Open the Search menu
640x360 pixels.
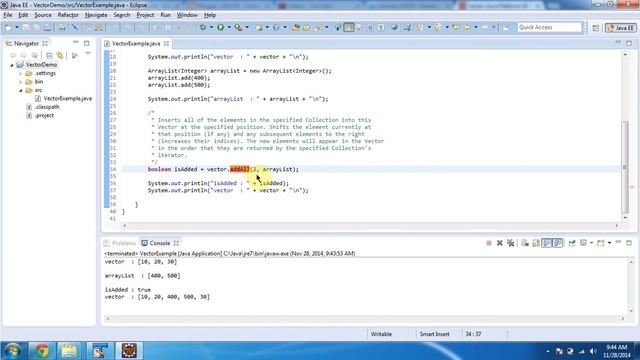(x=122, y=15)
